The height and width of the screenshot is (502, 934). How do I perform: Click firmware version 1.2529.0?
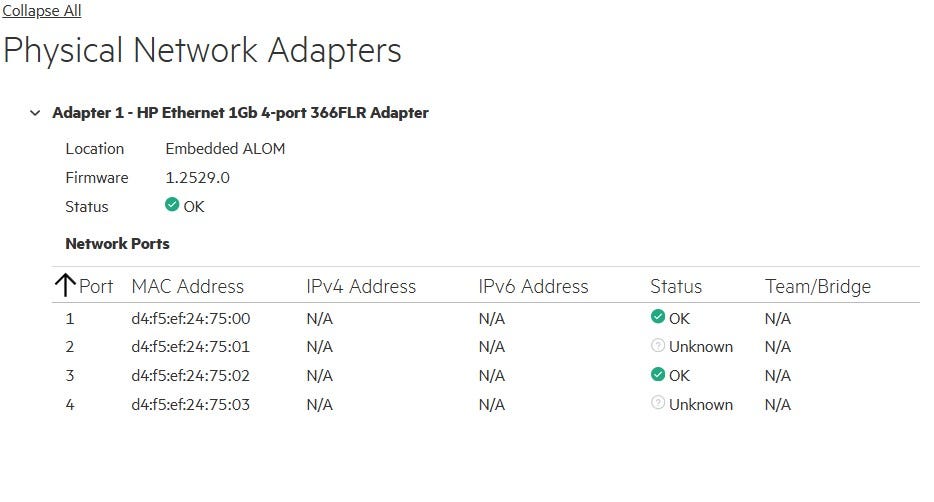pyautogui.click(x=198, y=177)
